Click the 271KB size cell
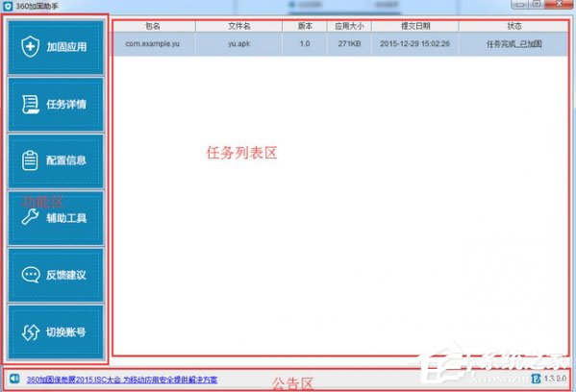 pos(349,43)
